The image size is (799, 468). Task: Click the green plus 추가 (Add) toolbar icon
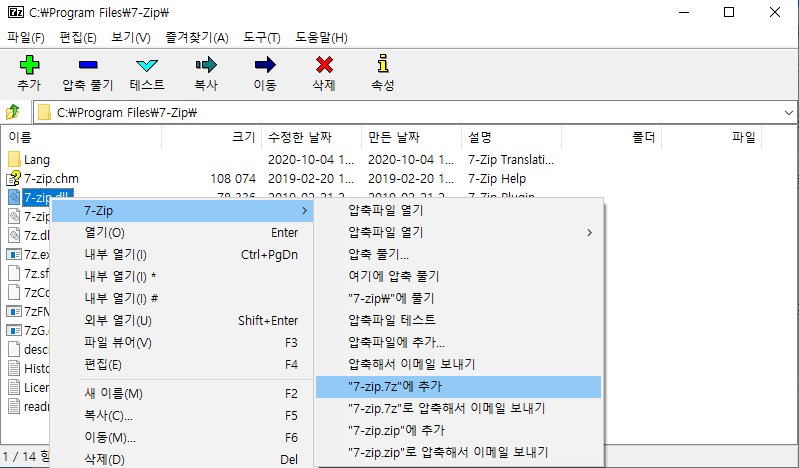[x=29, y=65]
